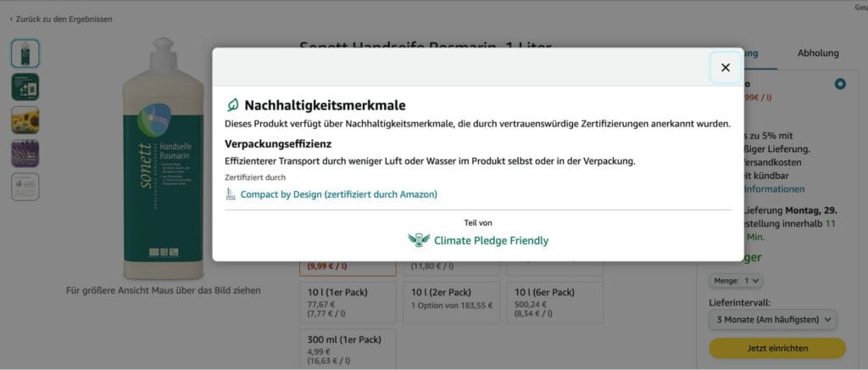Click the Jetzt einrichten button
The image size is (868, 370).
click(x=777, y=349)
